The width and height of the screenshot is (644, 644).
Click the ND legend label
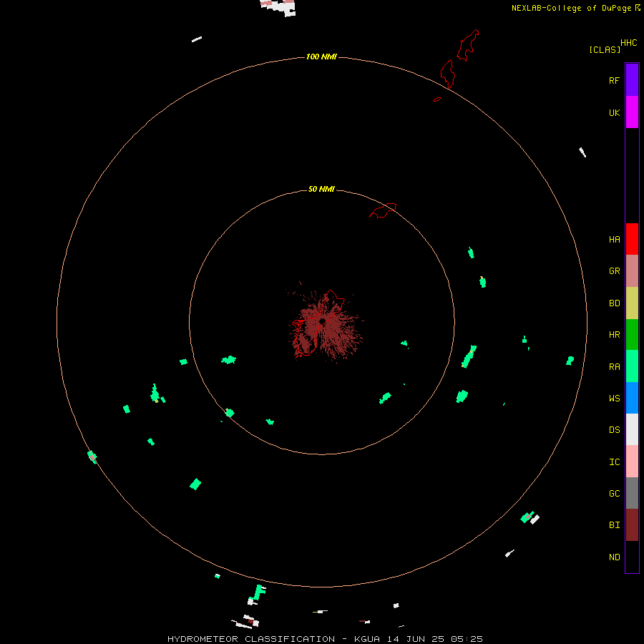pyautogui.click(x=615, y=557)
